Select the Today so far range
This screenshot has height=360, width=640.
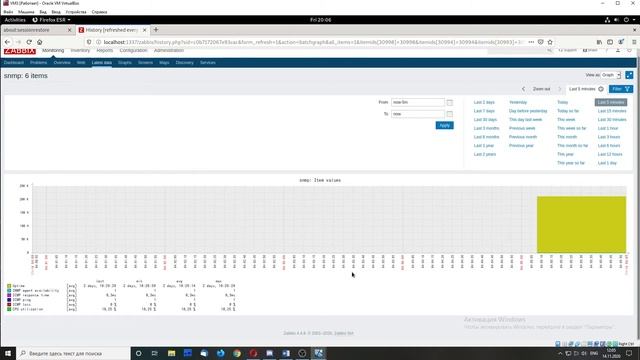coord(568,111)
